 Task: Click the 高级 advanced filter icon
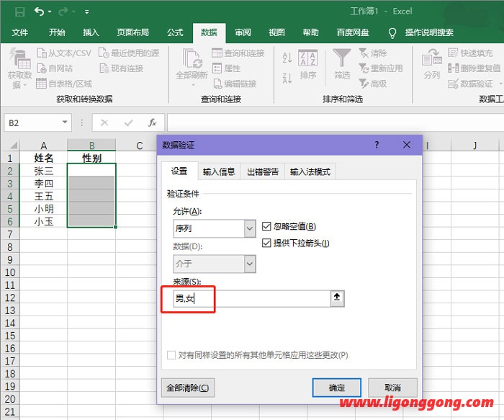[364, 84]
